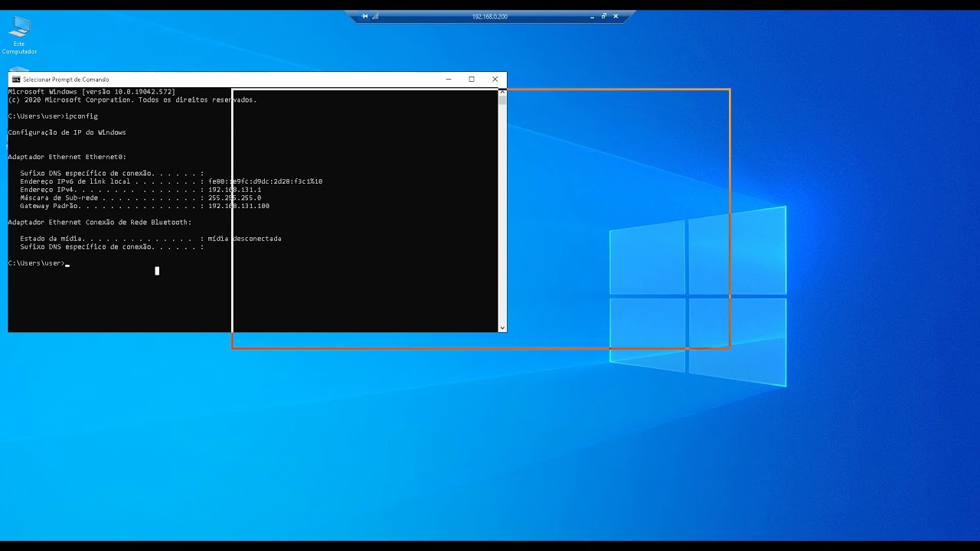The image size is (980, 551).
Task: Click the subnet mask 255.255.255.0 line
Action: click(x=141, y=197)
